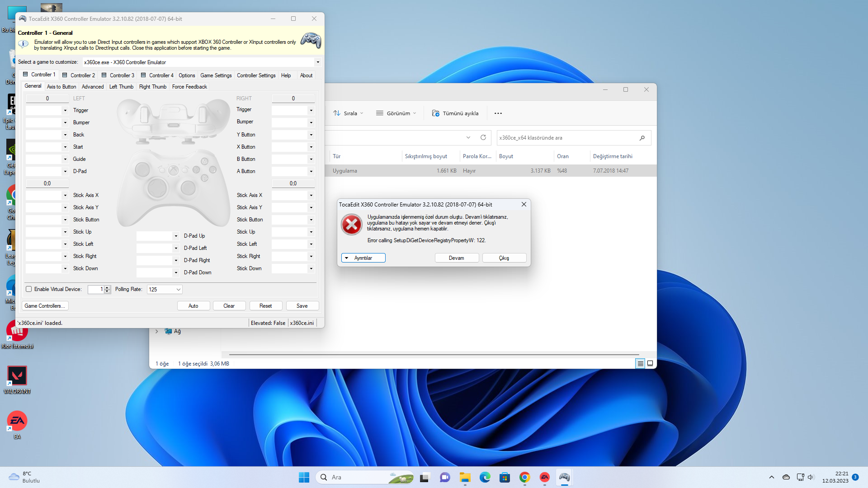Click the search magnifier in Explorer search box
868x488 pixels.
(x=642, y=138)
